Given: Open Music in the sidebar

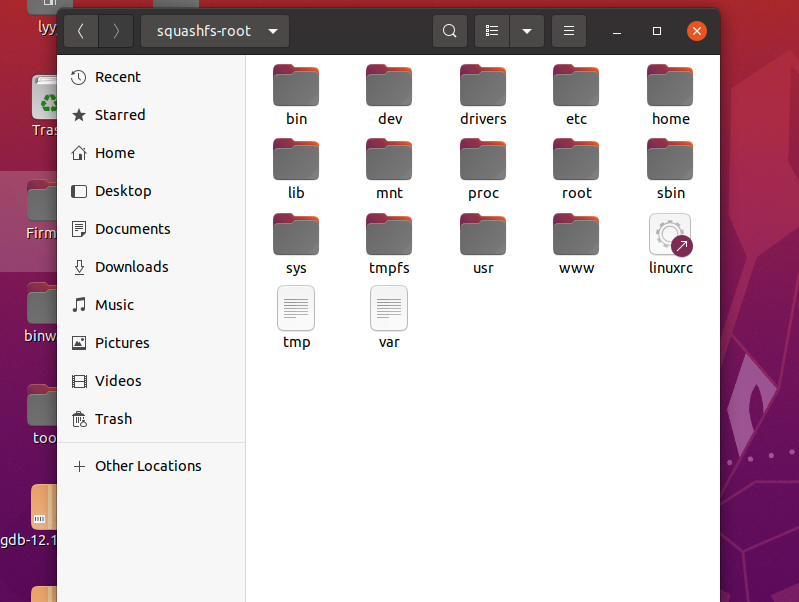Looking at the screenshot, I should click(x=151, y=305).
